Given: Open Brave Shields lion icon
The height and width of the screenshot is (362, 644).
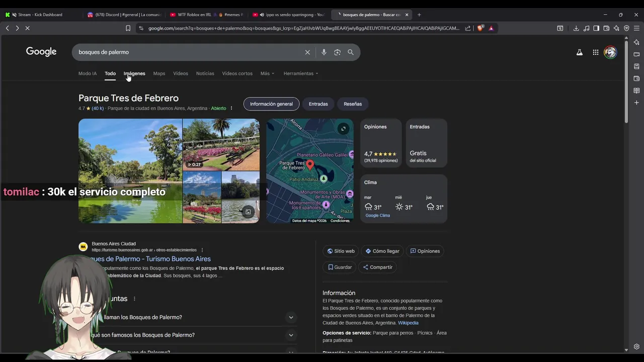Looking at the screenshot, I should click(480, 28).
